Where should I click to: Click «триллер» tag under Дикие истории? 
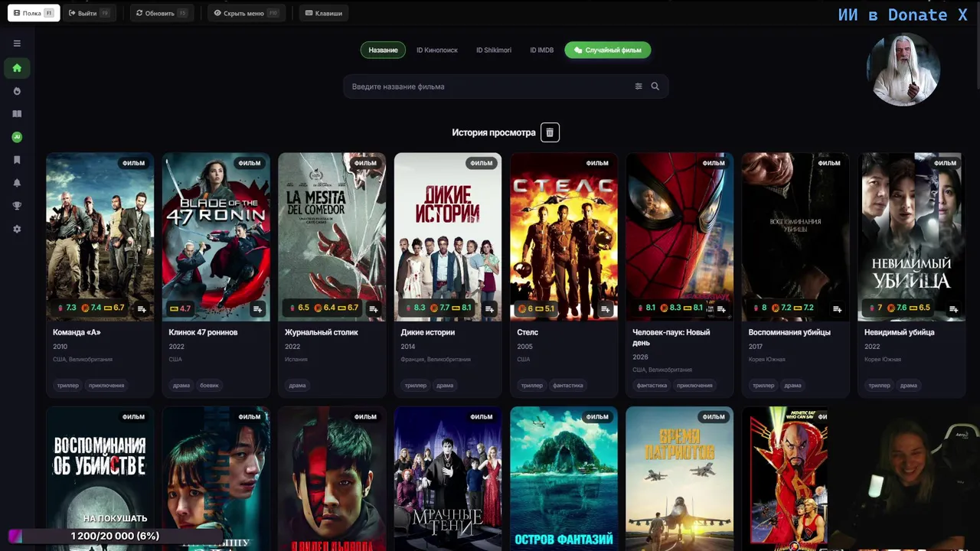click(416, 386)
